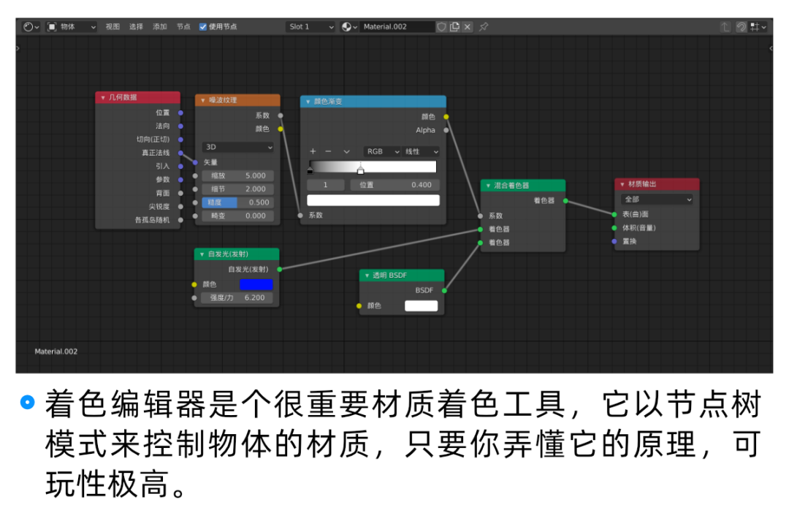
Task: Select the middle color ramp stop handle
Action: (360, 170)
